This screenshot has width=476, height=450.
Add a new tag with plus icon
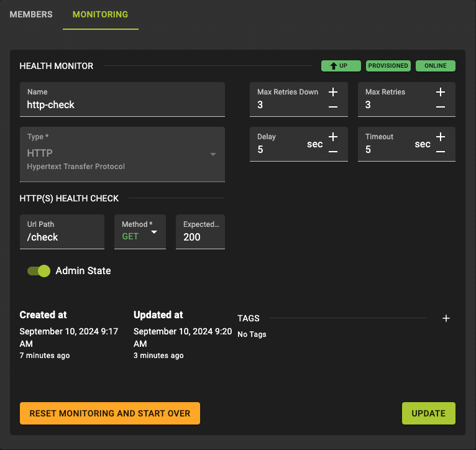[x=446, y=318]
